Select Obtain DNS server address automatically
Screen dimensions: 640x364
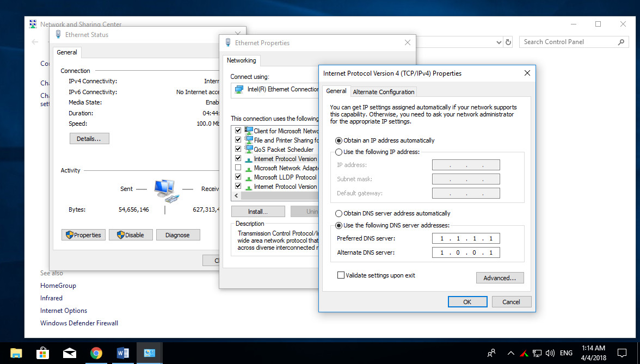click(339, 213)
